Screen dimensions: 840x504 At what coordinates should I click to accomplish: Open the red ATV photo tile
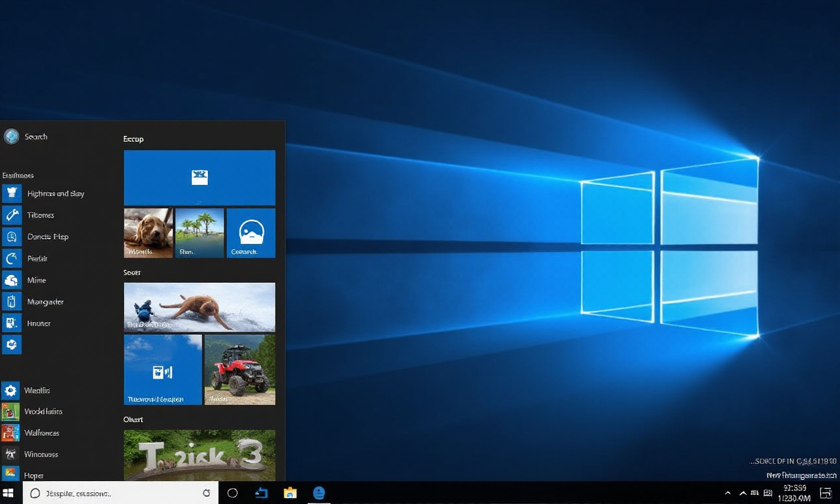point(240,369)
